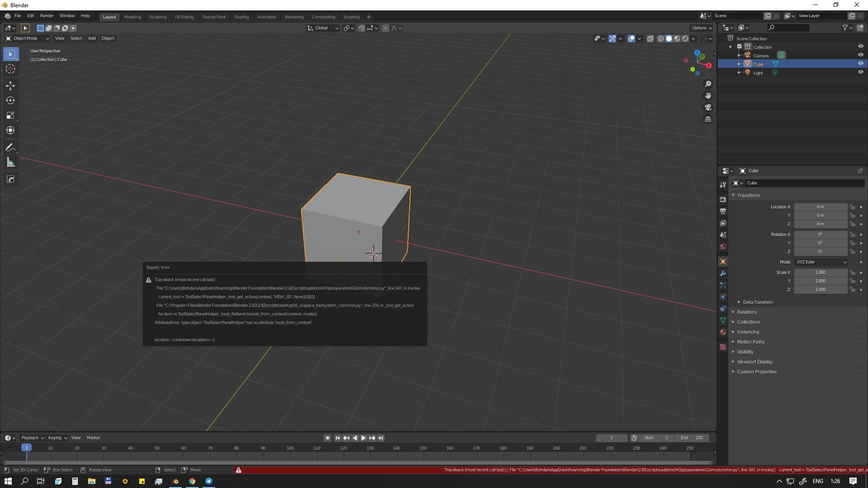Lock the Location X property

click(x=852, y=207)
